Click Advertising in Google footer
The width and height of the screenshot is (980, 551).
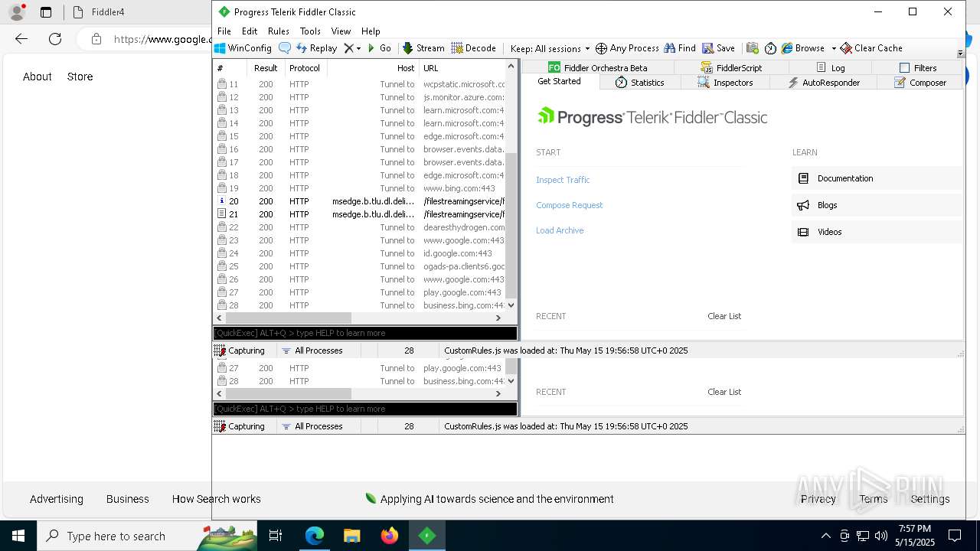(x=57, y=499)
